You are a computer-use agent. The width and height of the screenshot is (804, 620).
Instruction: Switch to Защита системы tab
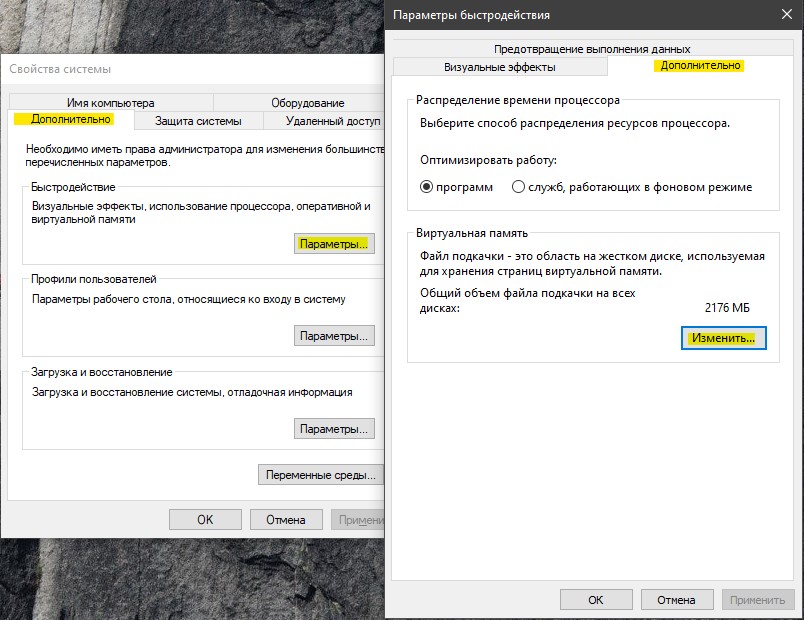pos(198,121)
